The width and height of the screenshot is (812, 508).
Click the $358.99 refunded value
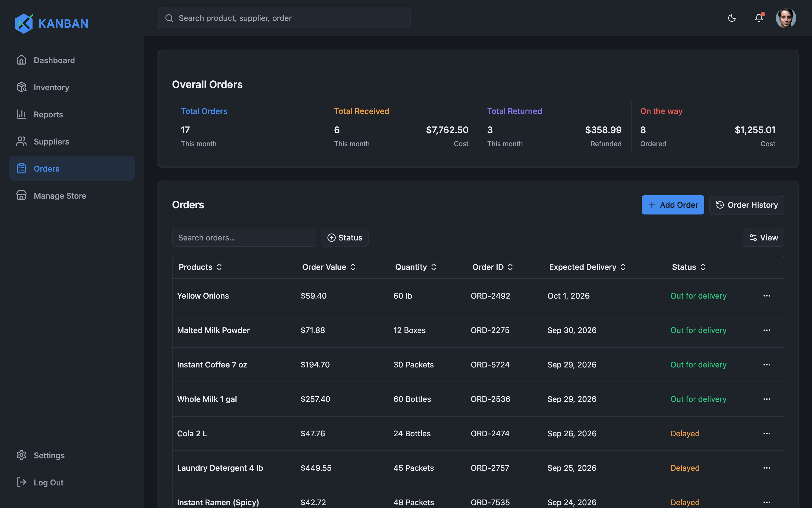(x=603, y=130)
